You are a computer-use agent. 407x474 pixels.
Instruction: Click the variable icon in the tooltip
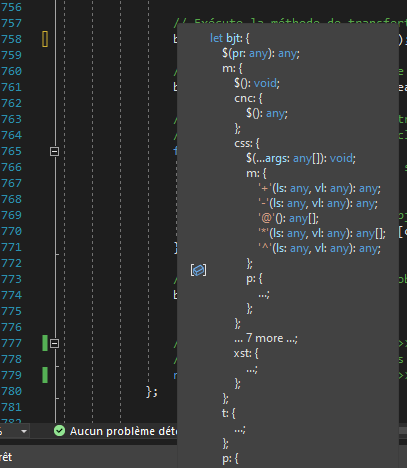(x=198, y=270)
